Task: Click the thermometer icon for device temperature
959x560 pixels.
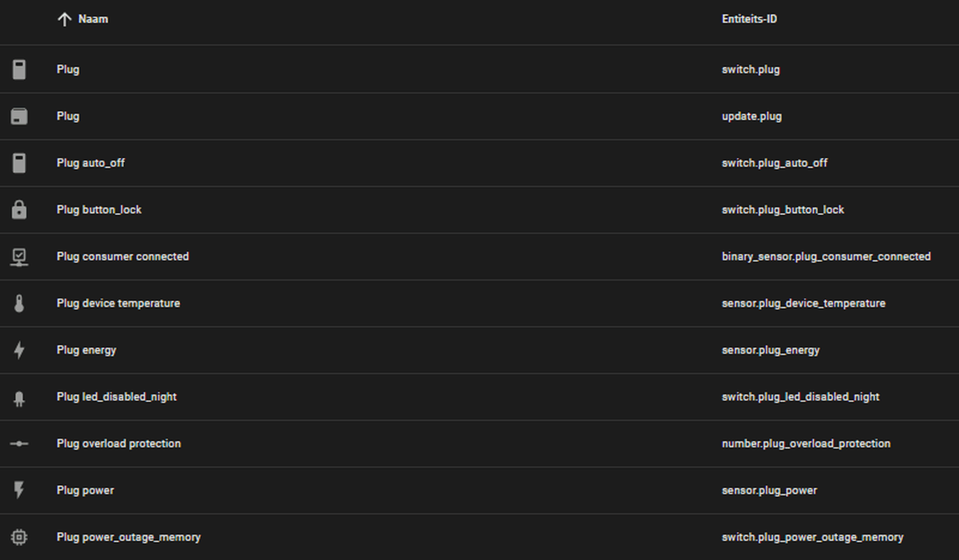Action: pos(19,303)
